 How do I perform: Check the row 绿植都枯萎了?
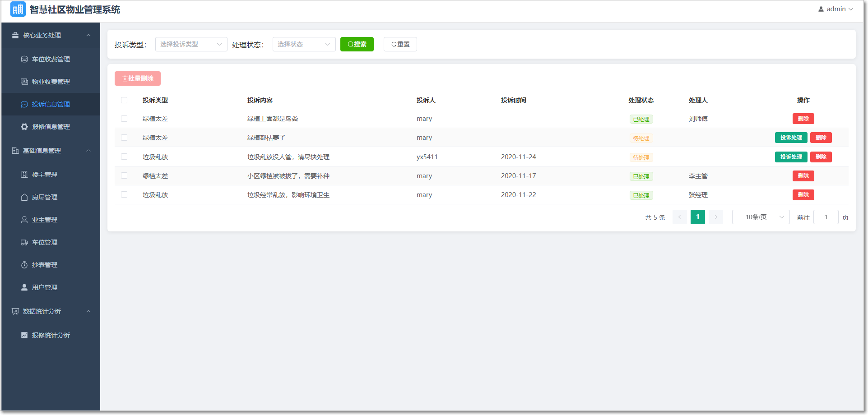124,138
